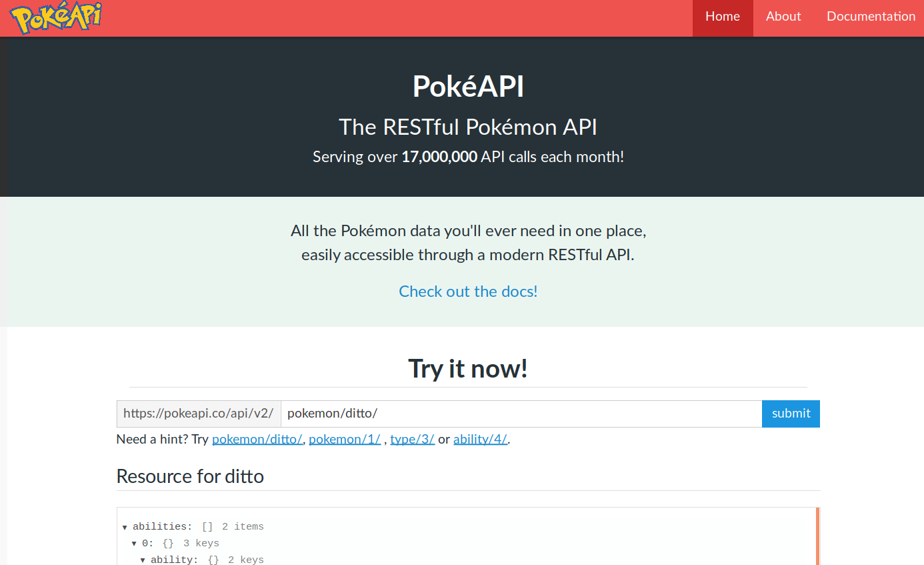This screenshot has height=565, width=924.
Task: Try the ability/4/ hint link
Action: (480, 440)
